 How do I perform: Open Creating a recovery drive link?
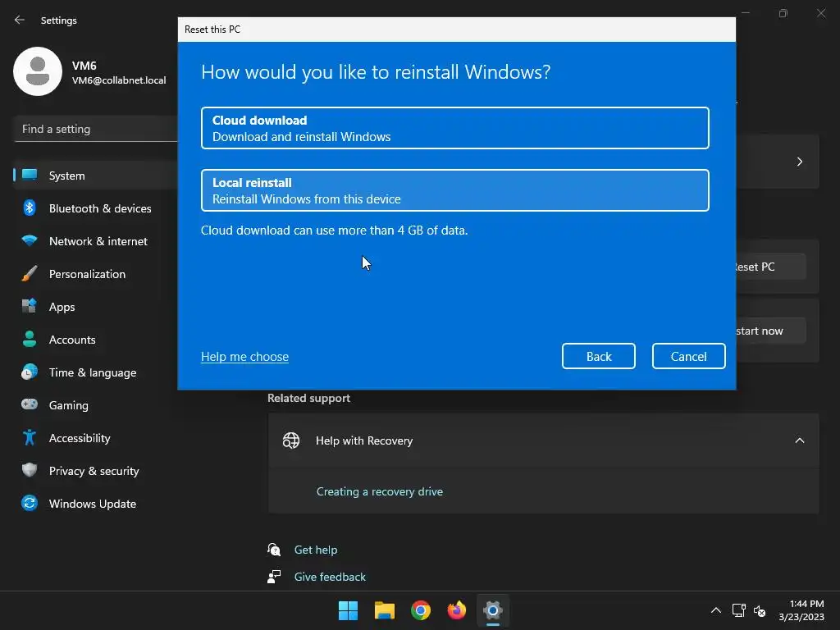(x=379, y=491)
